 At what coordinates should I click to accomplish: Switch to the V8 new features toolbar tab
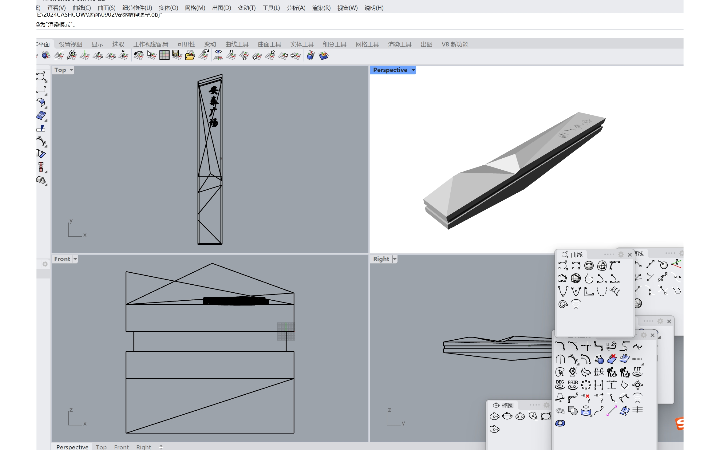pyautogui.click(x=454, y=44)
